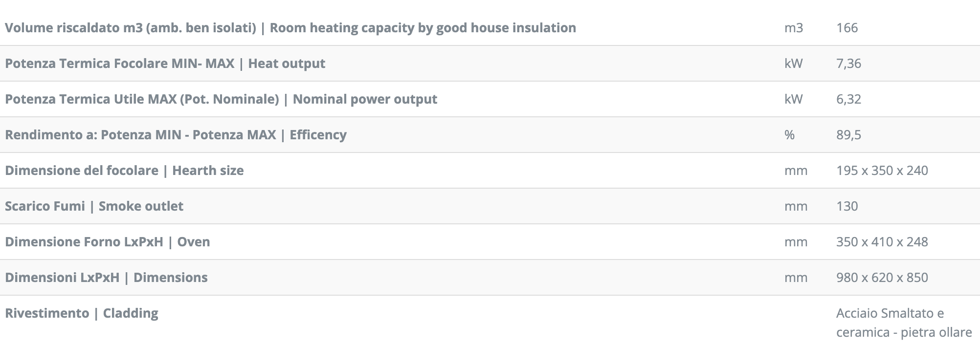Select the Room heating capacity row label

point(290,28)
